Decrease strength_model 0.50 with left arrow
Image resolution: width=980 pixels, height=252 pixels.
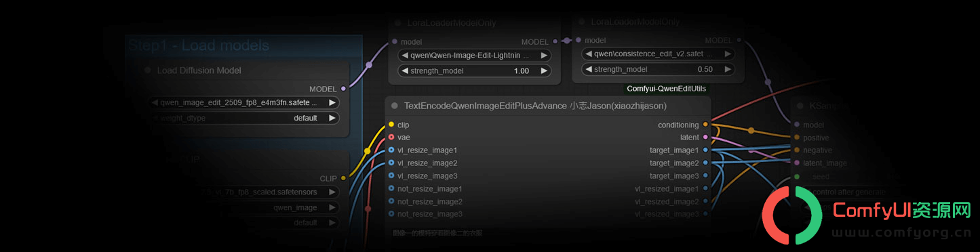click(589, 69)
